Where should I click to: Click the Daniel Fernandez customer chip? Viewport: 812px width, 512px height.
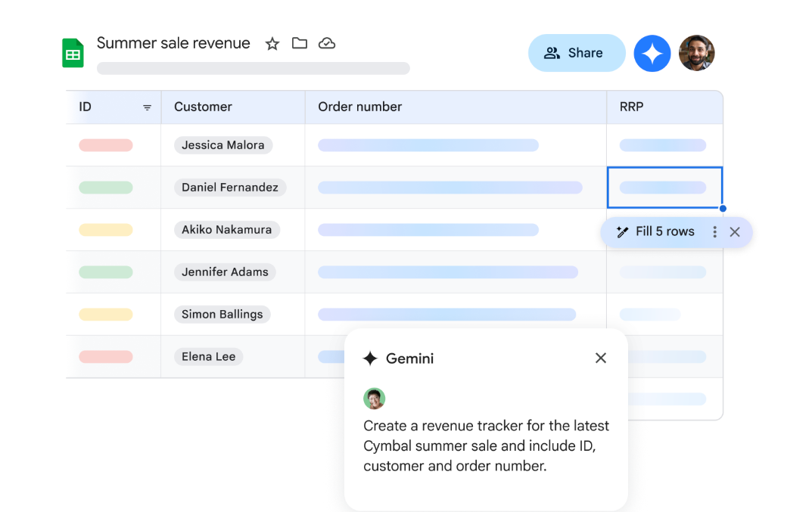click(x=230, y=188)
